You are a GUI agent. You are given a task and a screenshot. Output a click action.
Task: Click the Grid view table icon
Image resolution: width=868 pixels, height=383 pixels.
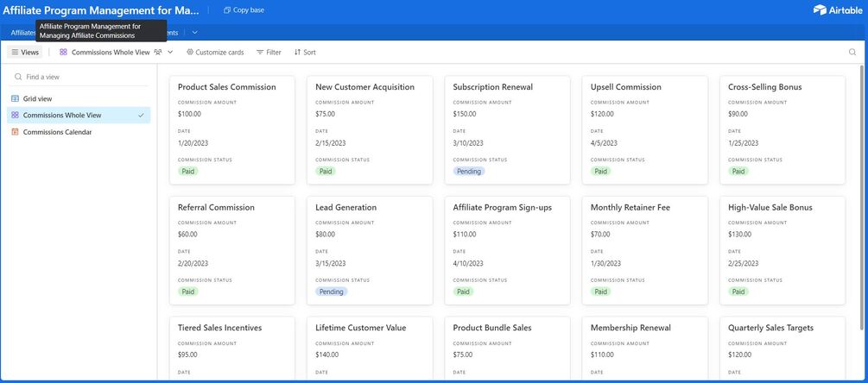(15, 98)
